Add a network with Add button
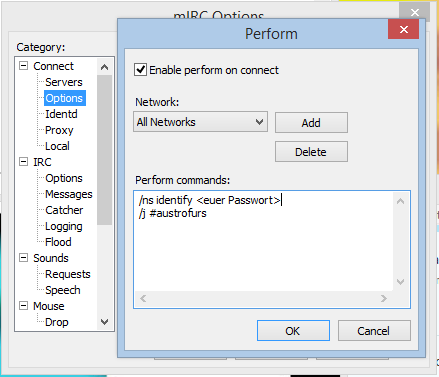 (311, 123)
